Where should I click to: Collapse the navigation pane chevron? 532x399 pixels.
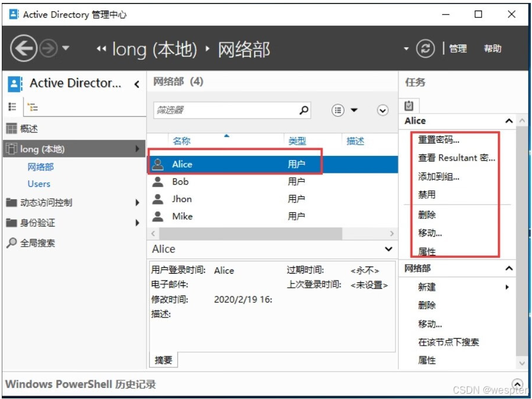pos(137,84)
